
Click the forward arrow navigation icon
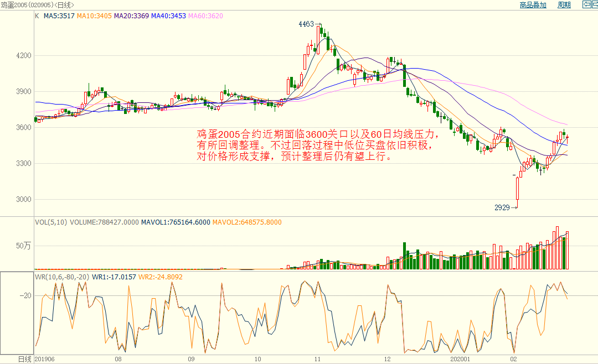pyautogui.click(x=595, y=5)
